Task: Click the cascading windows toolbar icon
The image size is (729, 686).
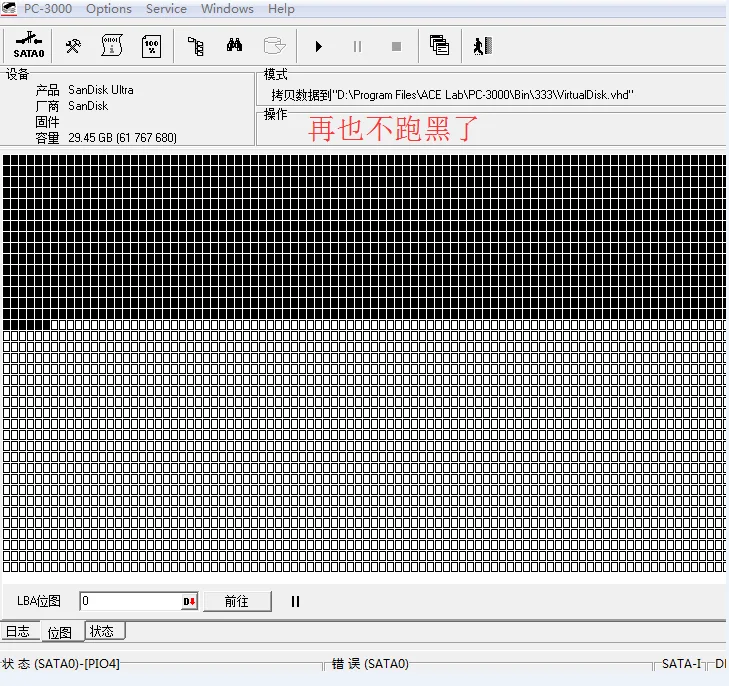Action: tap(438, 46)
